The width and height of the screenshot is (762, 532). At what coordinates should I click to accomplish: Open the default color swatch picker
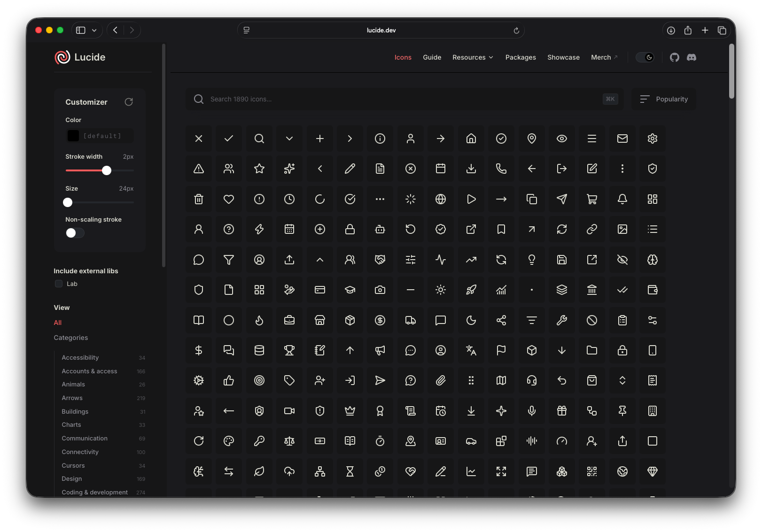point(73,136)
